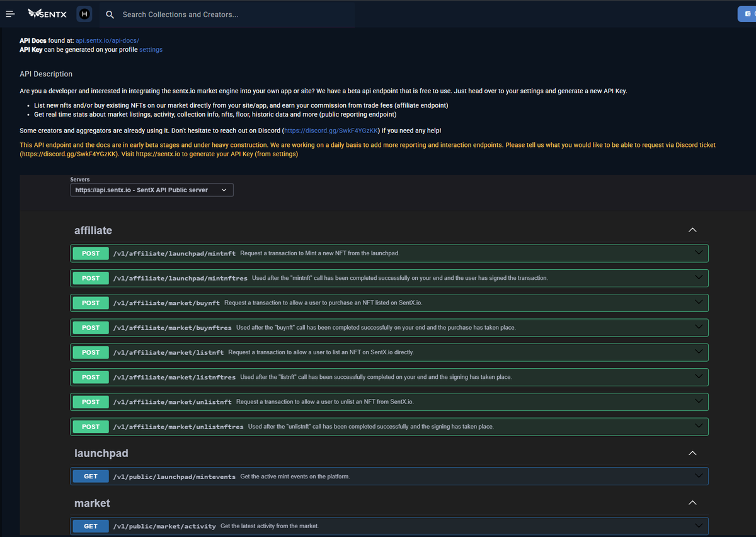Click POST button for launchpad/mintnftres
The width and height of the screenshot is (756, 537).
tap(91, 278)
